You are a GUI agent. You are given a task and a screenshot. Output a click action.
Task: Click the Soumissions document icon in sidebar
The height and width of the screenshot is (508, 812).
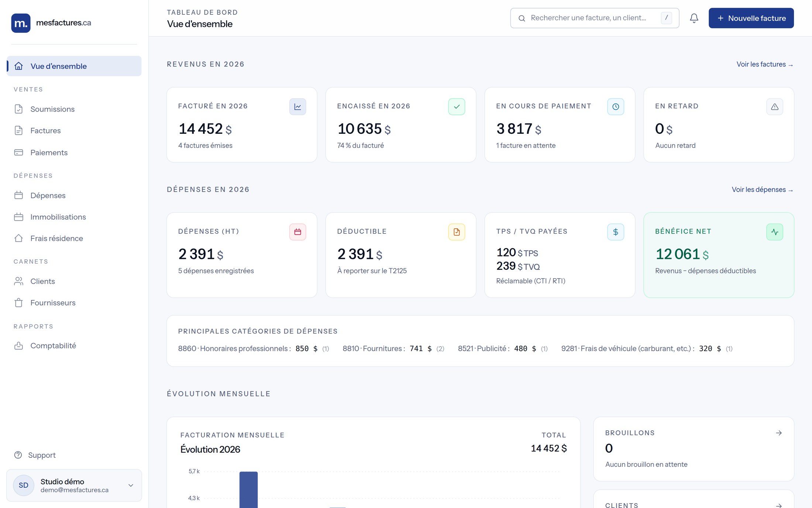[x=18, y=109]
